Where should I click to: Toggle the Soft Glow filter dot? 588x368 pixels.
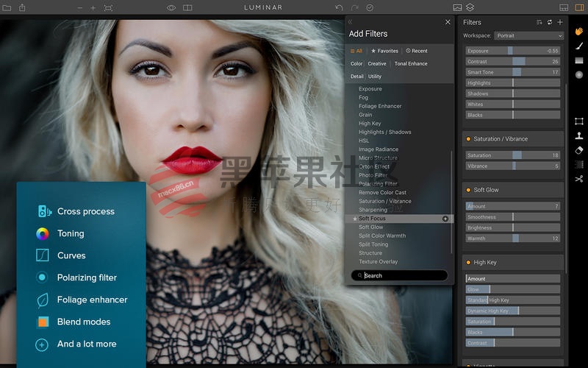(x=468, y=190)
